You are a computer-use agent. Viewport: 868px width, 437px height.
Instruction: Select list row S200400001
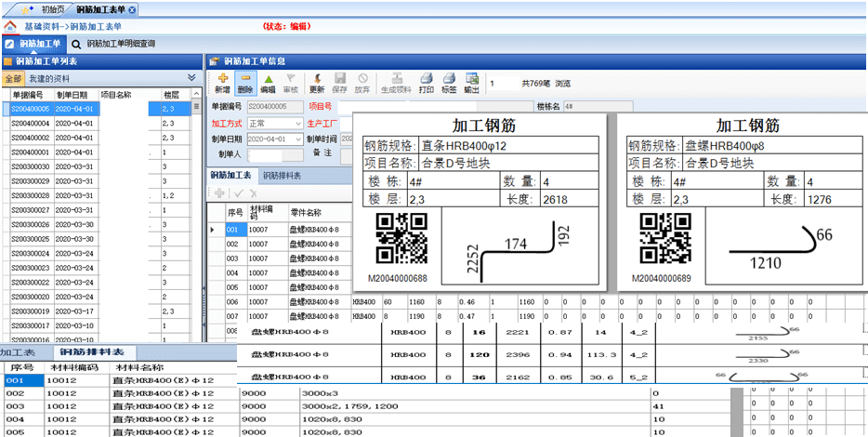(x=100, y=152)
